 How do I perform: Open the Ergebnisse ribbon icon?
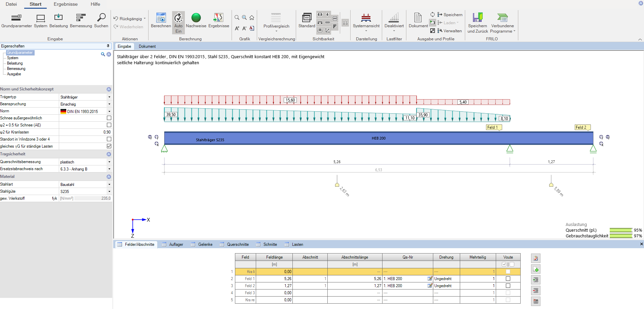point(218,18)
